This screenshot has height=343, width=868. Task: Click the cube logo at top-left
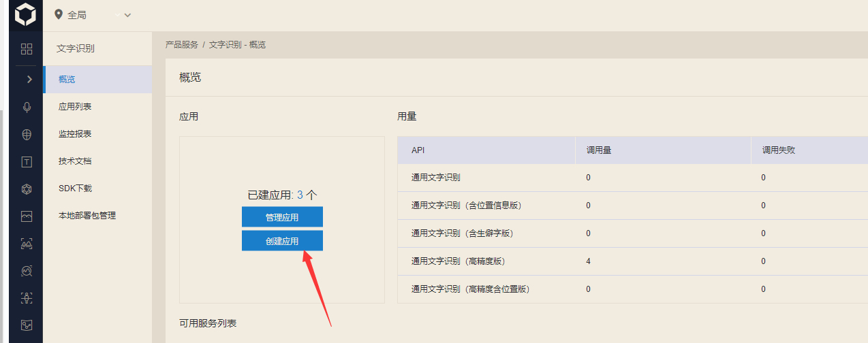25,14
